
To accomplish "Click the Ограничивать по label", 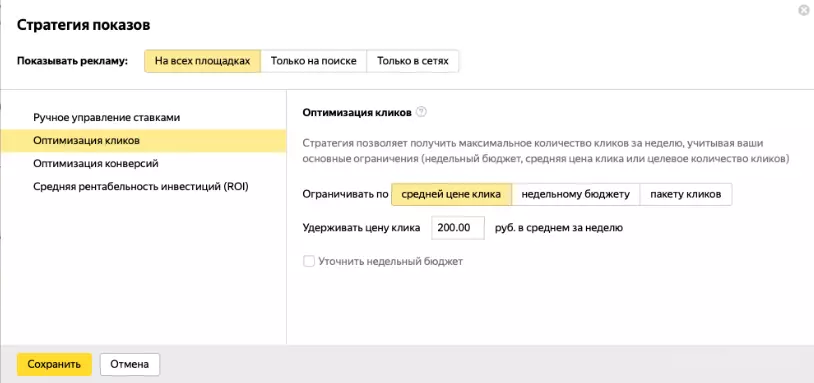I will pos(345,195).
